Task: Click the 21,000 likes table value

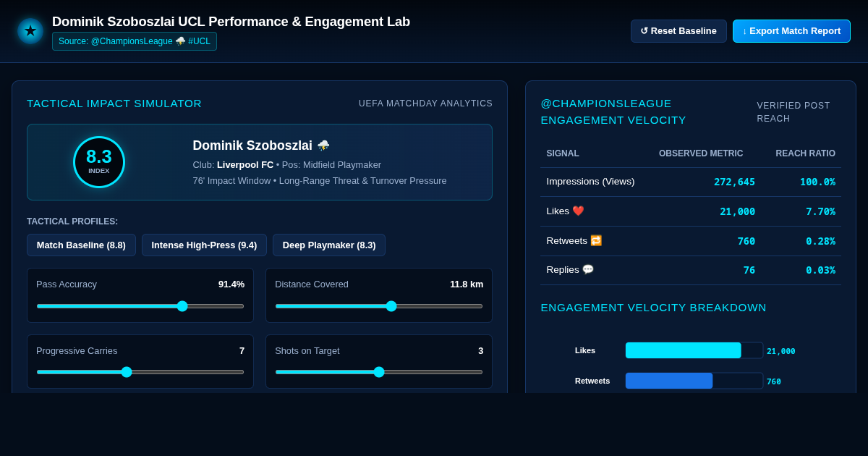Action: pyautogui.click(x=737, y=211)
